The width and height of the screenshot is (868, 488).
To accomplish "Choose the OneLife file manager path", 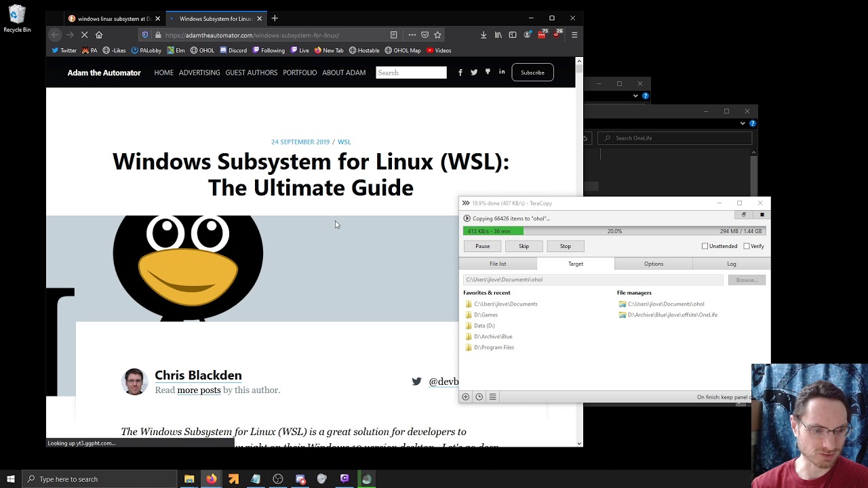I will tap(669, 315).
